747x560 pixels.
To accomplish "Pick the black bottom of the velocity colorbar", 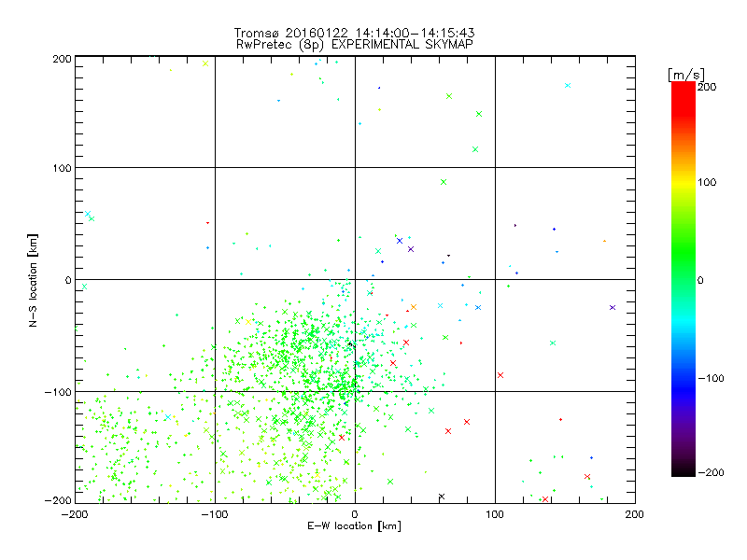I will point(684,471).
